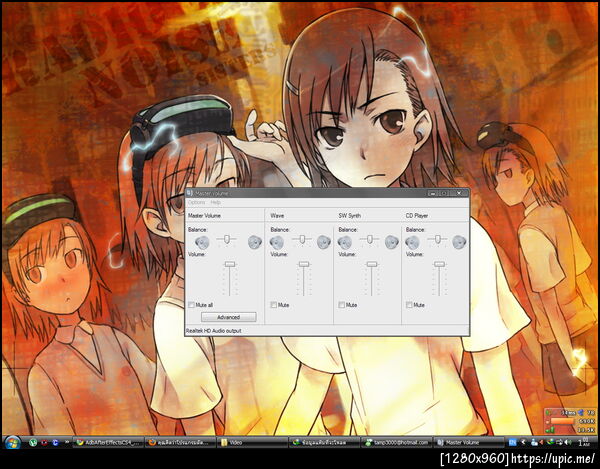Click the Master Volume title bar icon

coord(190,193)
